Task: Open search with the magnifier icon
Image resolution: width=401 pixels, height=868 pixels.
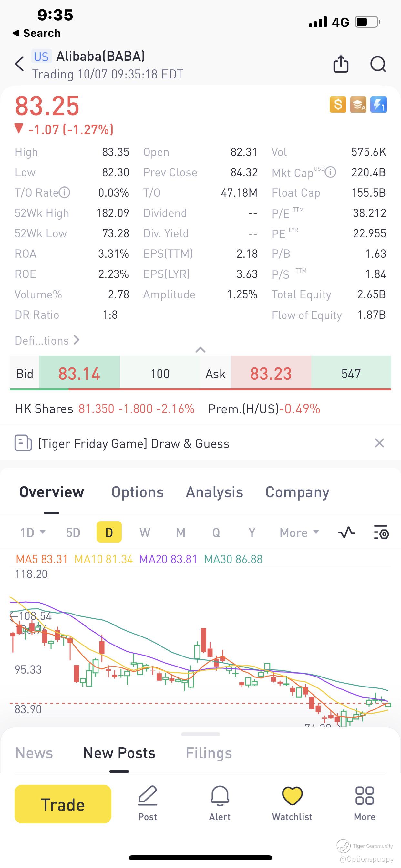Action: tap(378, 64)
